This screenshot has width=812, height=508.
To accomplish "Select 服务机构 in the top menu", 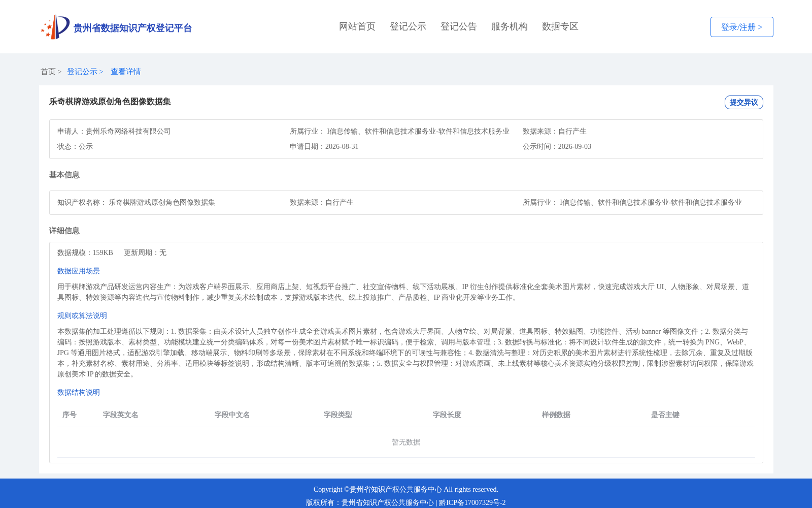I will pos(510,26).
